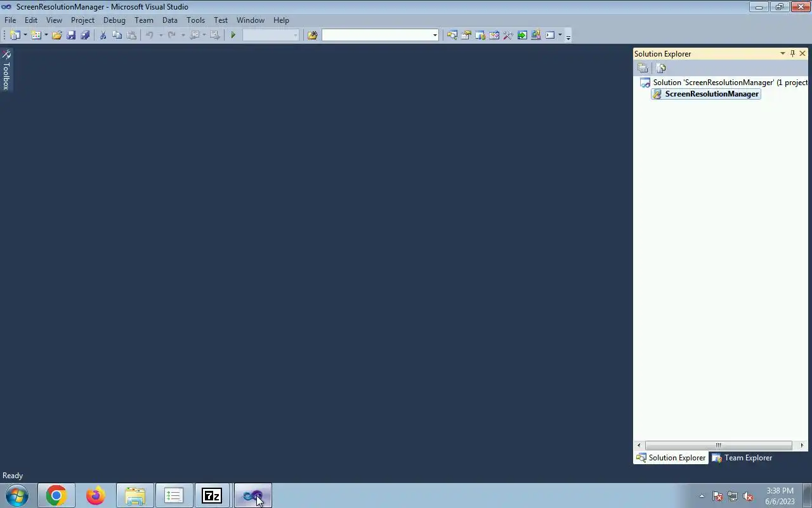Start debugging with the green play icon

tap(233, 35)
